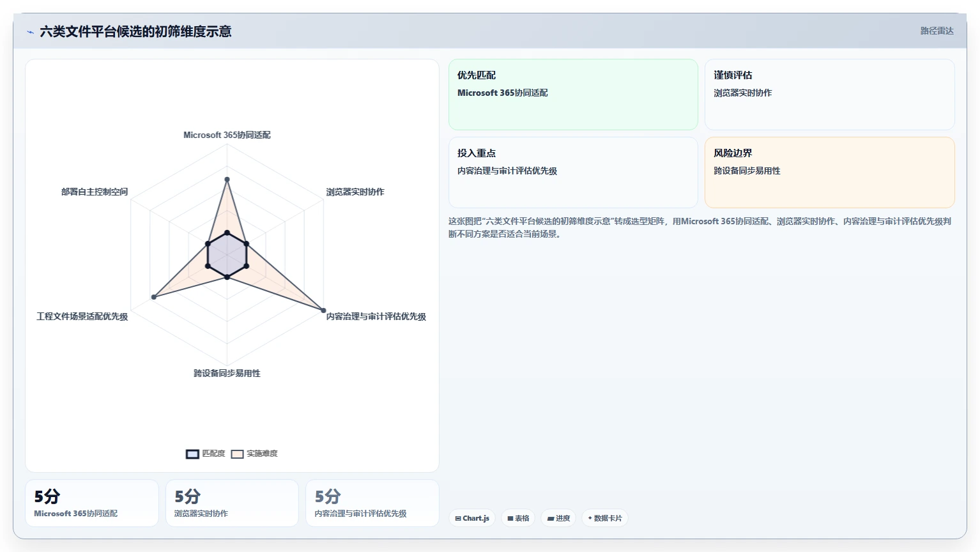The image size is (980, 552).
Task: Select the 5分 Microsoft 365协同适配 score card
Action: (92, 503)
